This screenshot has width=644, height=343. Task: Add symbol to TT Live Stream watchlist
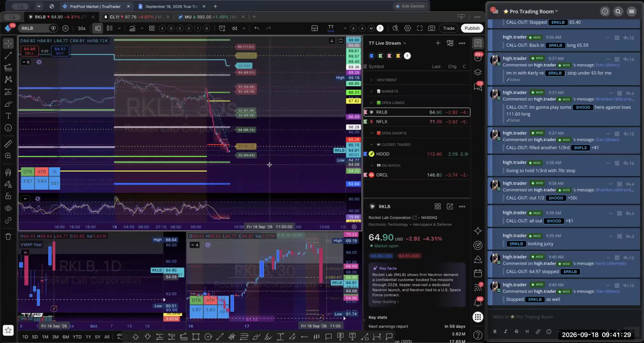pos(438,43)
